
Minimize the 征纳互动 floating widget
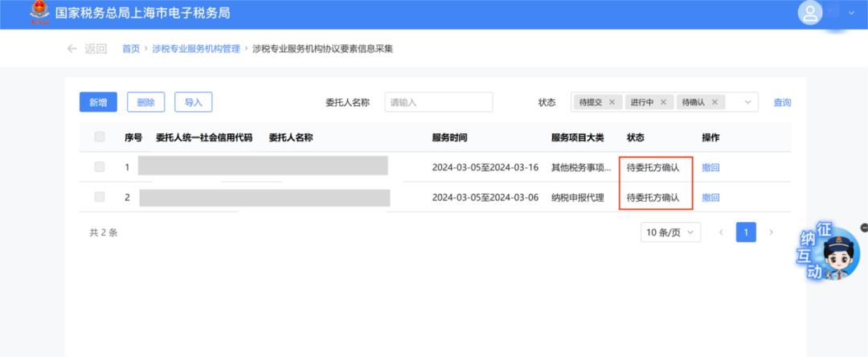863,228
